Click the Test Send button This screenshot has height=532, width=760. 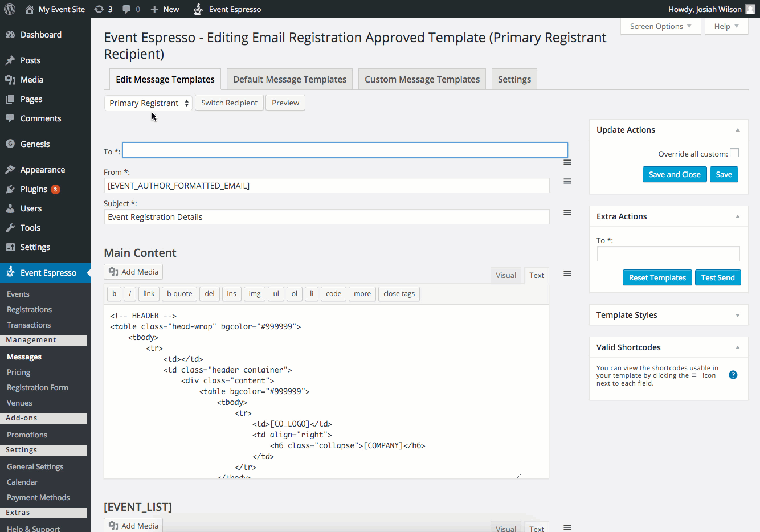[x=717, y=277]
